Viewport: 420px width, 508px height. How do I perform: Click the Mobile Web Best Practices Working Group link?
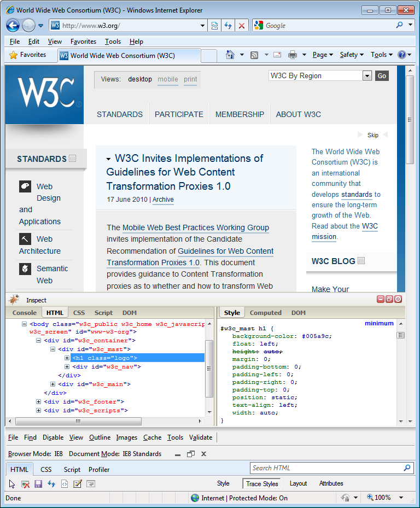(196, 227)
